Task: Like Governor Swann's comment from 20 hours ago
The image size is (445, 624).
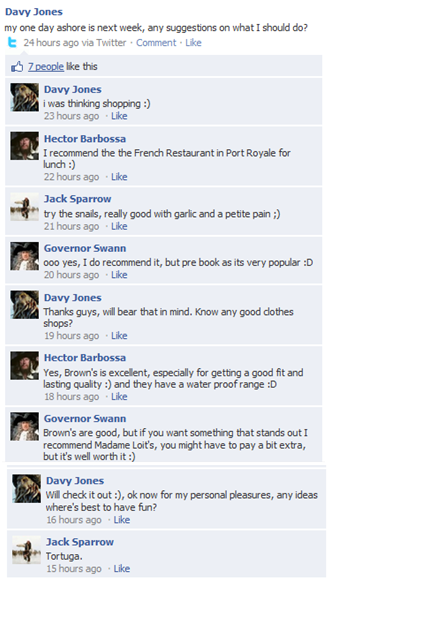Action: [119, 275]
